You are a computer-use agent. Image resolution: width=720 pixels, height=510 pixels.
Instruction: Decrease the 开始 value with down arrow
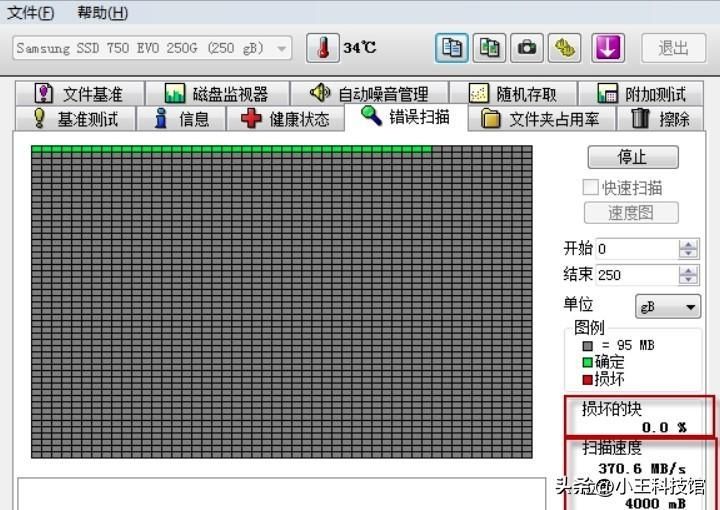point(688,254)
